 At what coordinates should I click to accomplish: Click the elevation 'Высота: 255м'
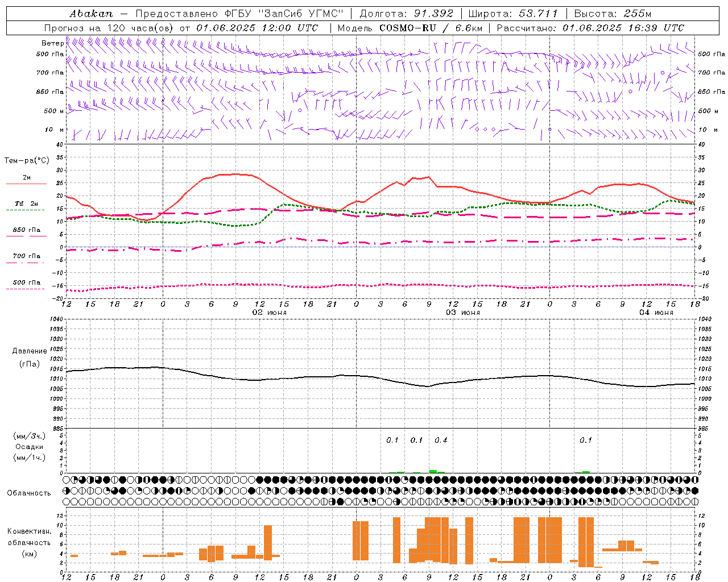tap(613, 14)
